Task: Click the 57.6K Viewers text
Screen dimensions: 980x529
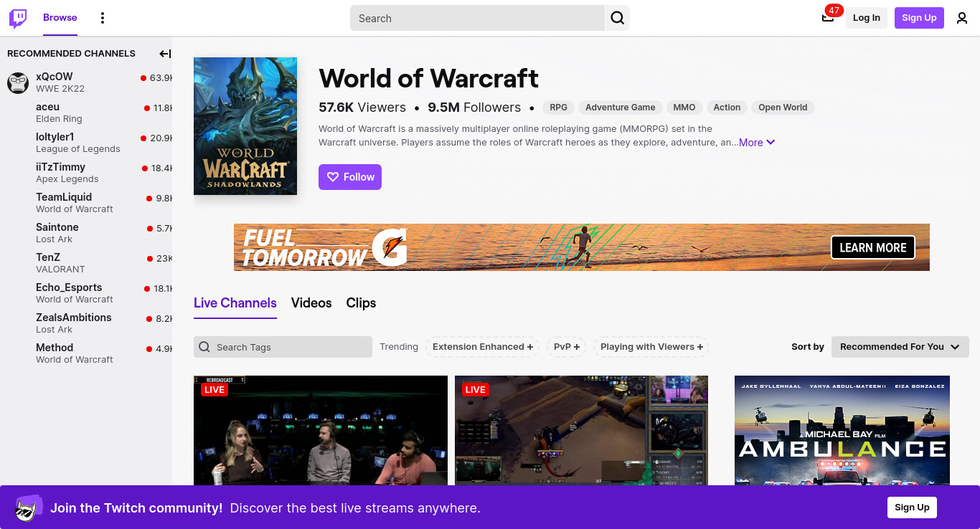Action: pyautogui.click(x=362, y=108)
